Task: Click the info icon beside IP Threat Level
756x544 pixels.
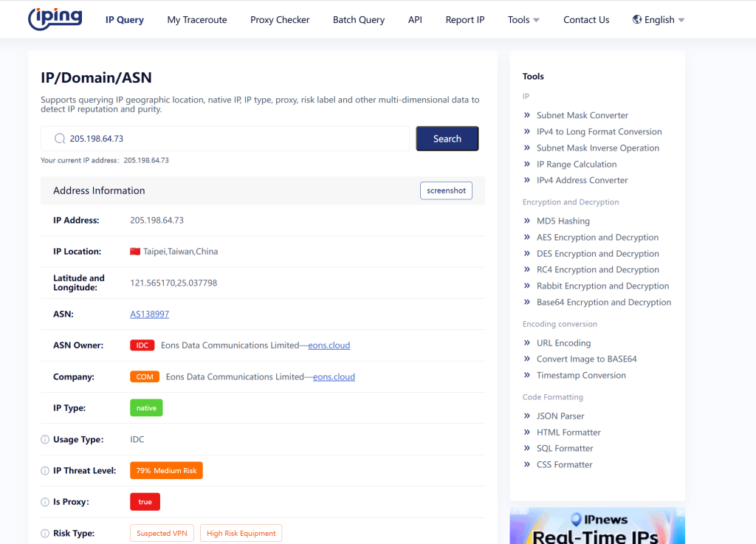Action: [44, 470]
